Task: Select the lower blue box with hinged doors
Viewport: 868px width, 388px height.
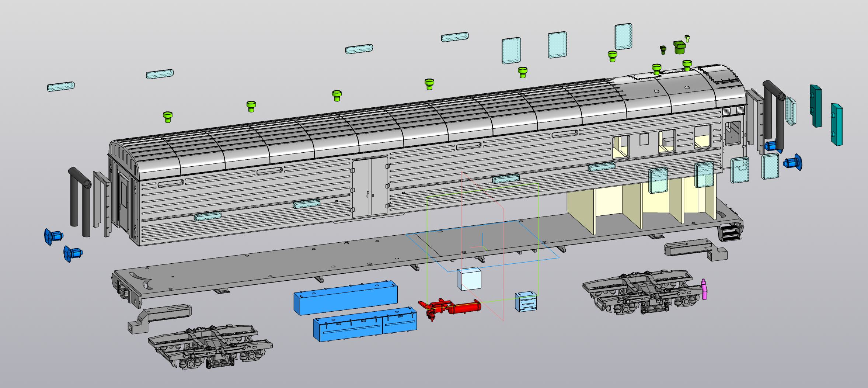Action: [x=365, y=325]
